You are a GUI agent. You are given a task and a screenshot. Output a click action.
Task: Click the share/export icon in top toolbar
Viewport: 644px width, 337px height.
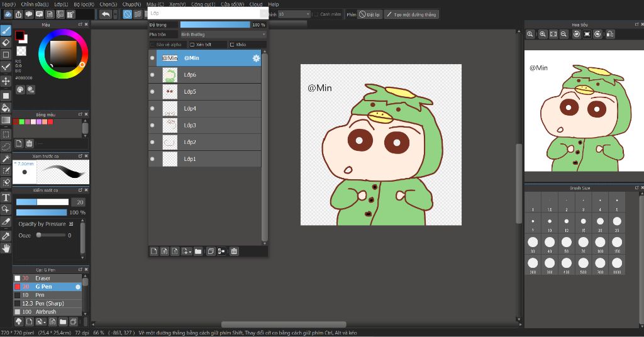click(x=18, y=14)
